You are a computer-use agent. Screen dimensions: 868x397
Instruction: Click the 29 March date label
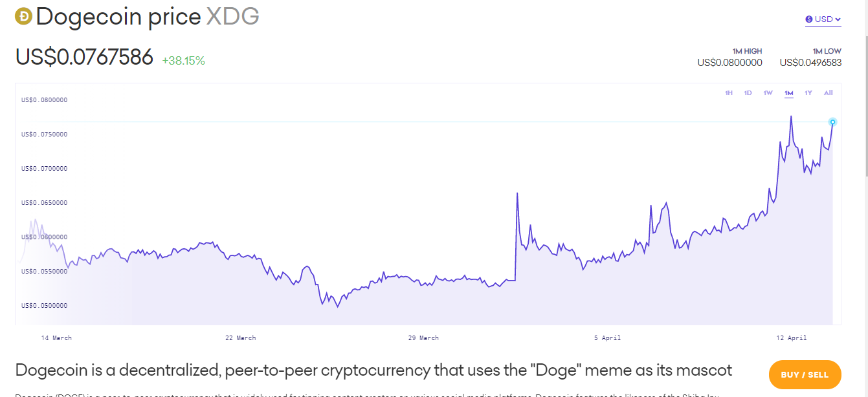(423, 338)
